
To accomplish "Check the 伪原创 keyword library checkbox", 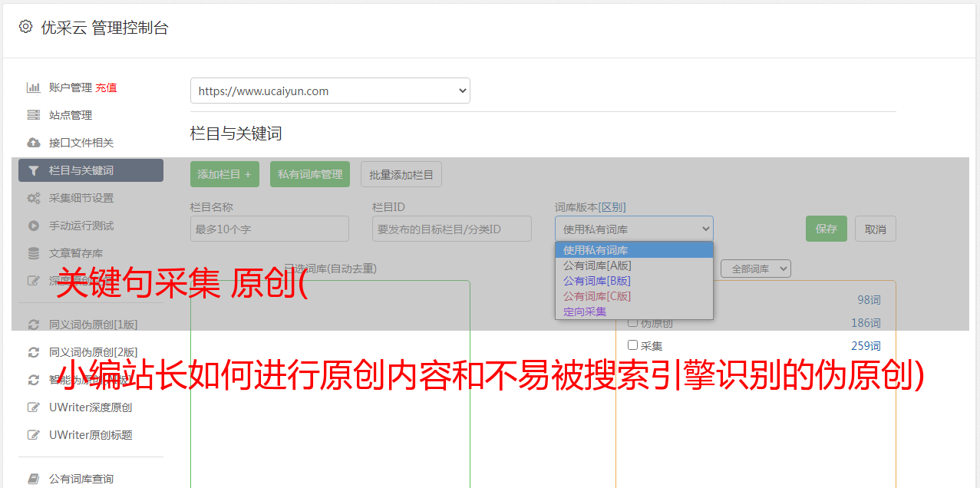I will (632, 322).
